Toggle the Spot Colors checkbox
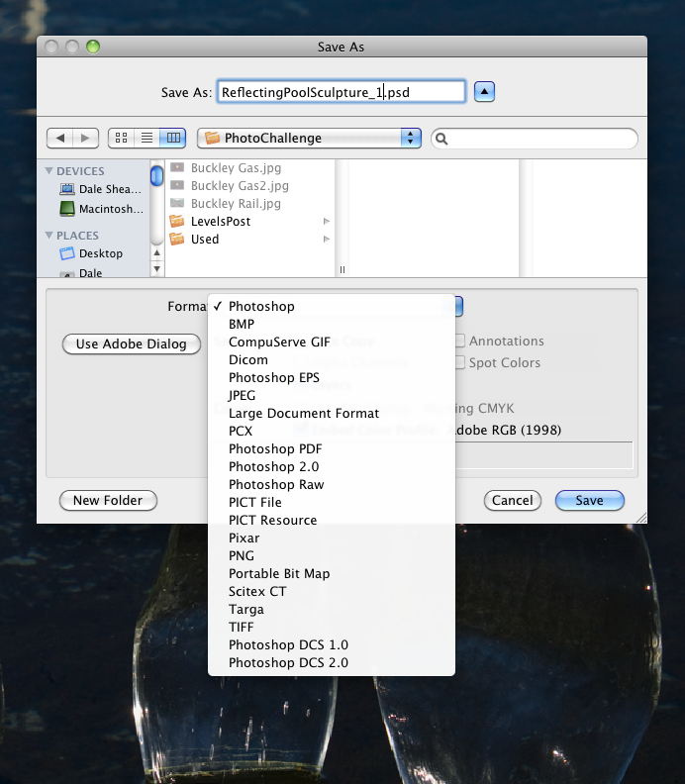685x784 pixels. 460,362
